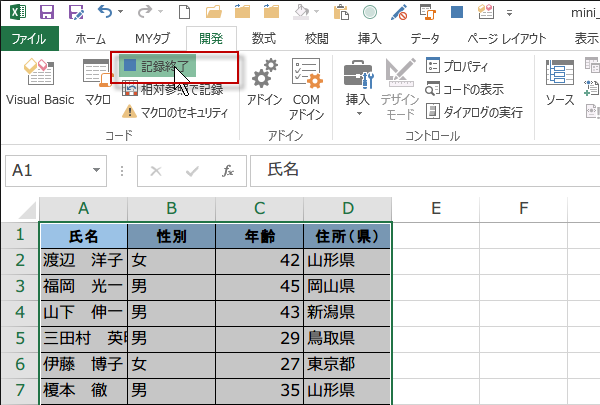The width and height of the screenshot is (600, 405).
Task: Click cell containing 福岡 光一
Action: point(84,287)
